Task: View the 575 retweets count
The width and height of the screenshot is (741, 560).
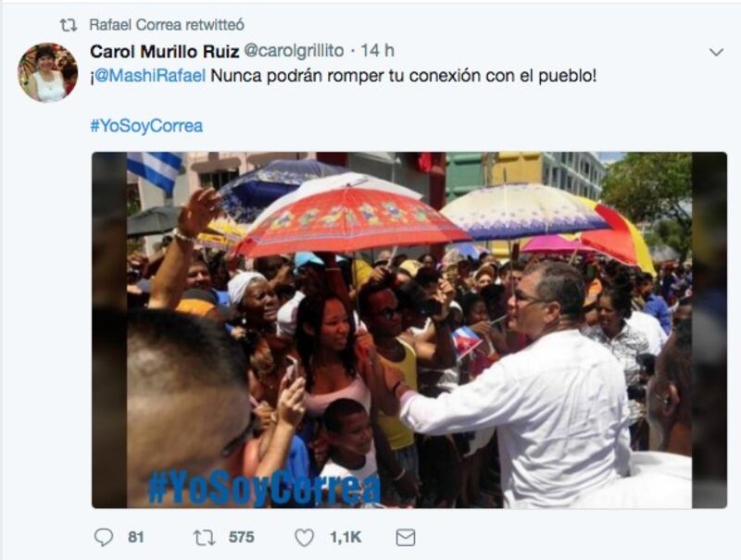Action: click(242, 538)
